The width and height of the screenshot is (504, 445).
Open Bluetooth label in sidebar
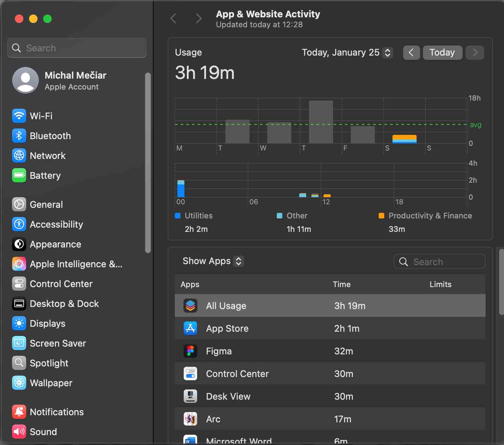pyautogui.click(x=50, y=136)
